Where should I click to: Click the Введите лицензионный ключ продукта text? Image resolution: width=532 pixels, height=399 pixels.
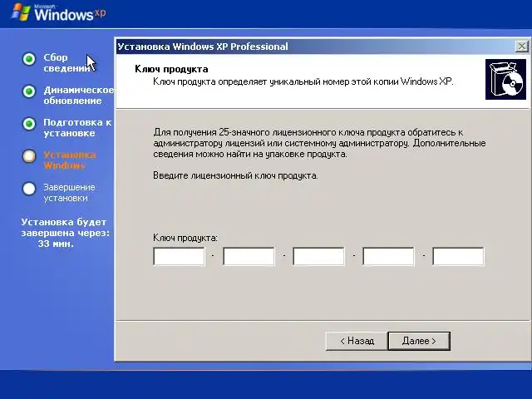tap(235, 175)
